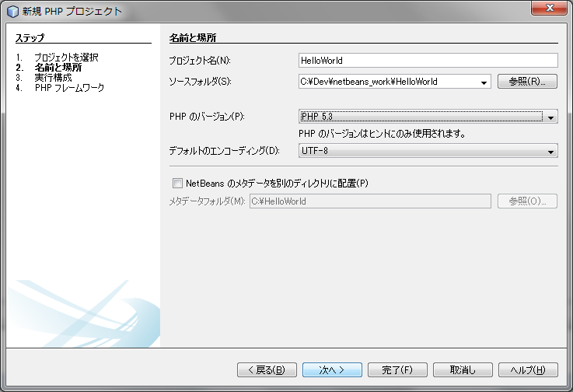Open the ソースフォルダ dropdown arrow
The image size is (573, 392).
pos(484,82)
